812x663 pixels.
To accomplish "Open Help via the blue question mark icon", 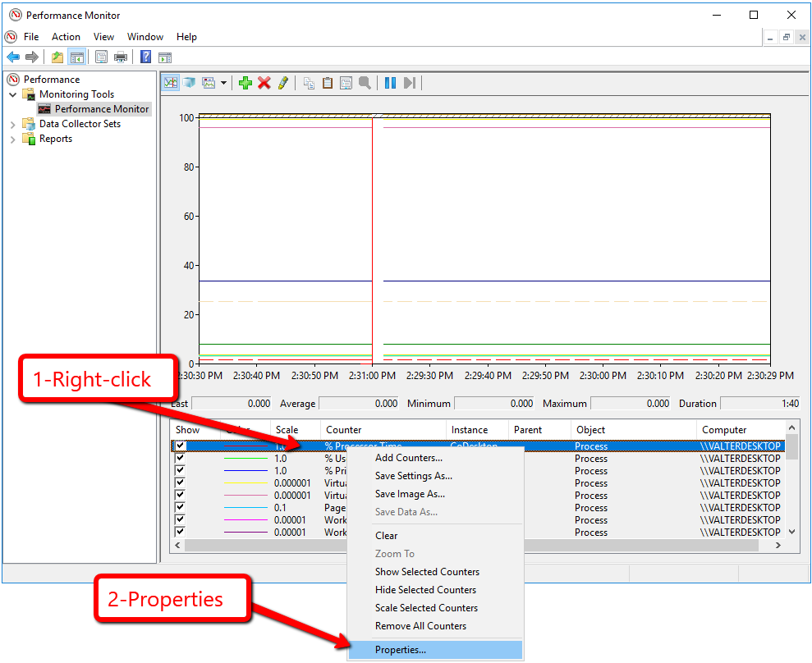I will [146, 57].
